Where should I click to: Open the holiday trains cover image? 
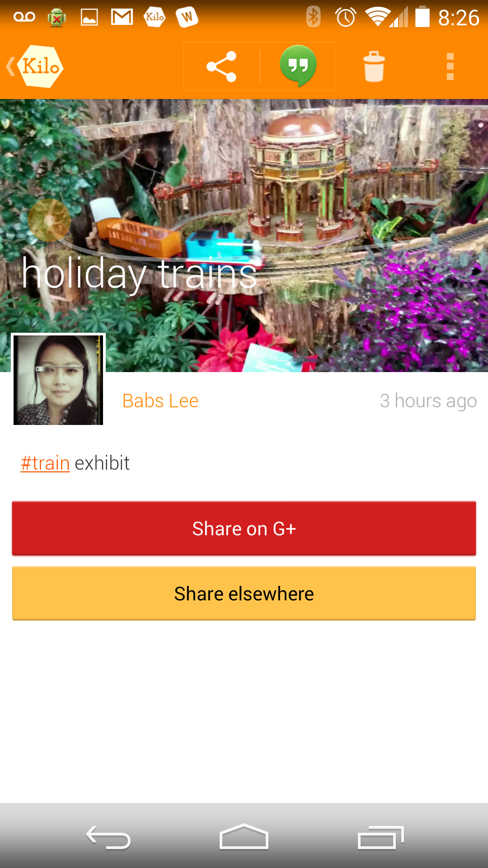tap(244, 236)
